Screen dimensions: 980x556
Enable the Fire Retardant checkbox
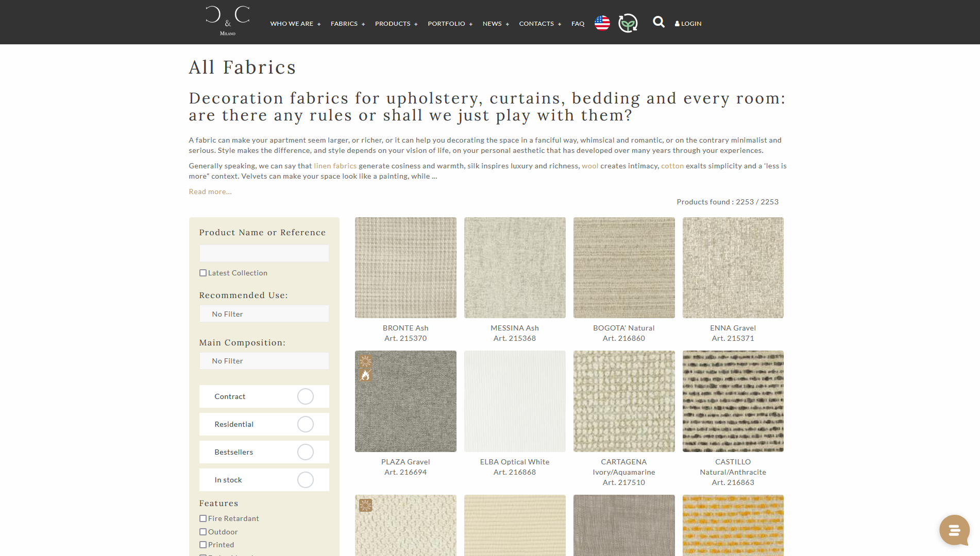203,518
